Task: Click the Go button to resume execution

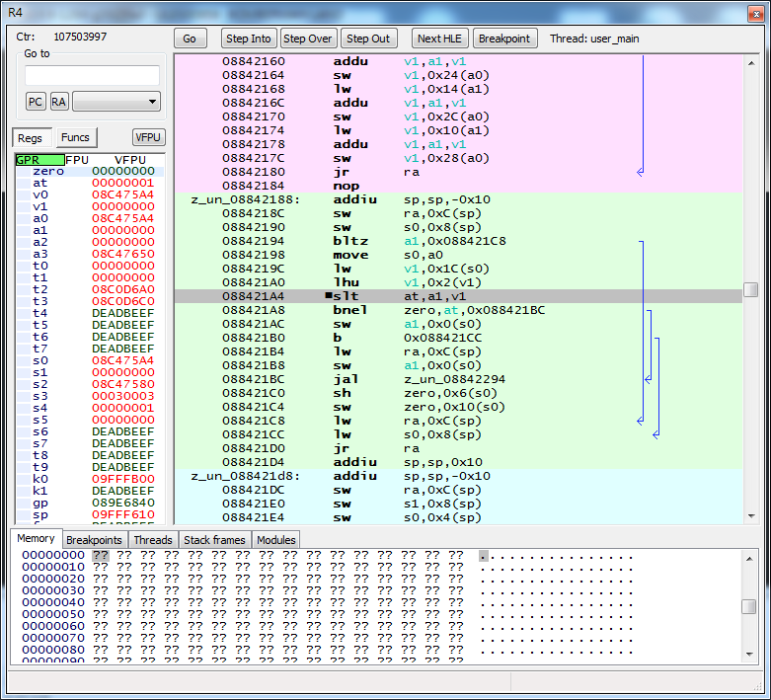Action: (x=191, y=39)
